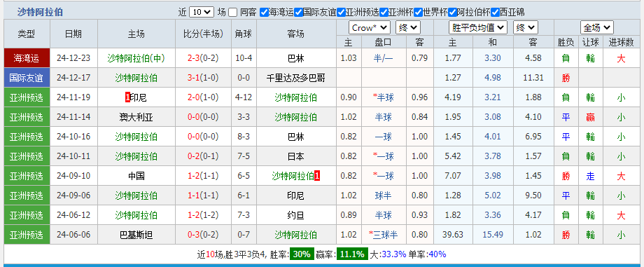644x267 pixels.
Task: Open the Crow* bookmaker dropdown
Action: click(370, 28)
